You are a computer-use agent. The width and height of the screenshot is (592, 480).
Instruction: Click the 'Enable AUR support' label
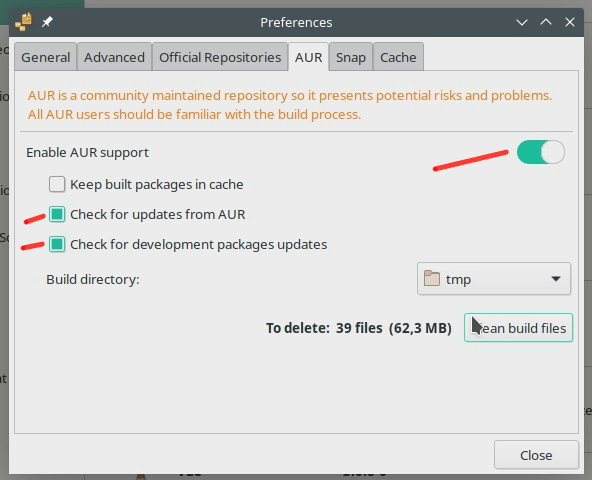87,153
